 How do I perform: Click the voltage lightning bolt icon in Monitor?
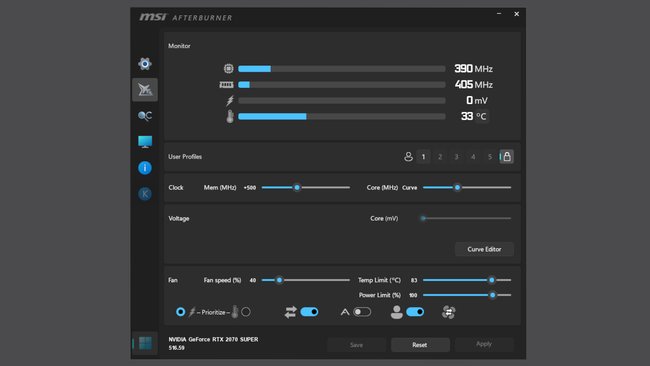point(230,100)
